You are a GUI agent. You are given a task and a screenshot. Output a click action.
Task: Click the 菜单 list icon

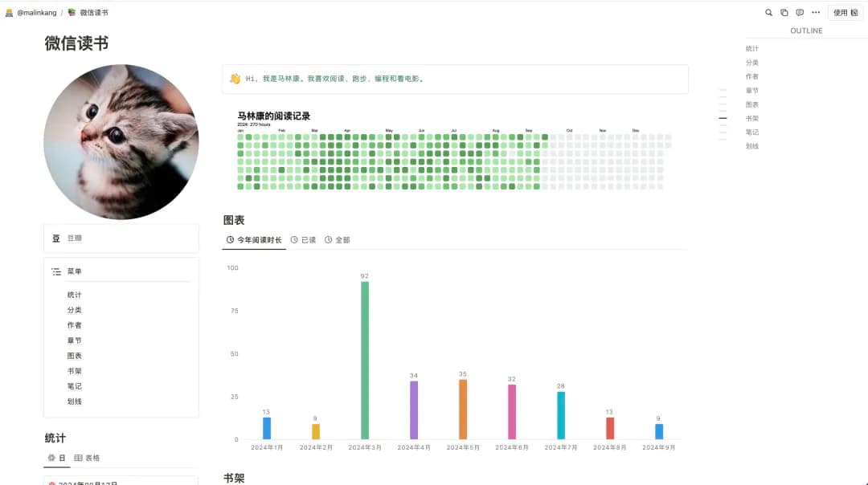coord(56,272)
